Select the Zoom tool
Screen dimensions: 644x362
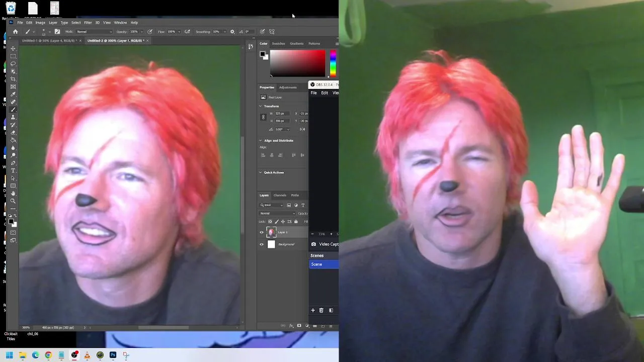(13, 201)
